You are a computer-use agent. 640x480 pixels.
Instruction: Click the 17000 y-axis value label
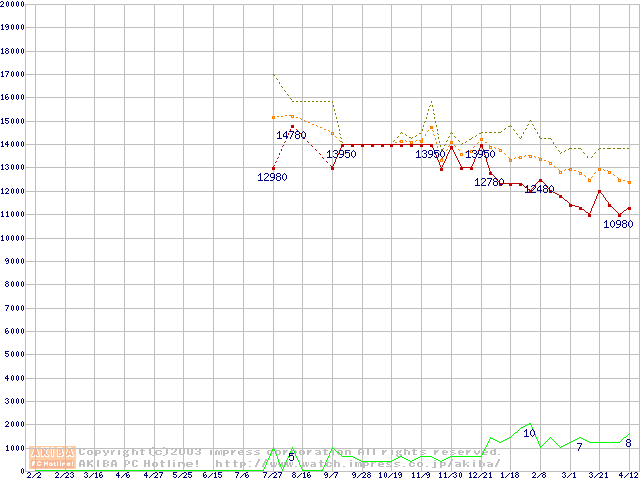tap(13, 74)
